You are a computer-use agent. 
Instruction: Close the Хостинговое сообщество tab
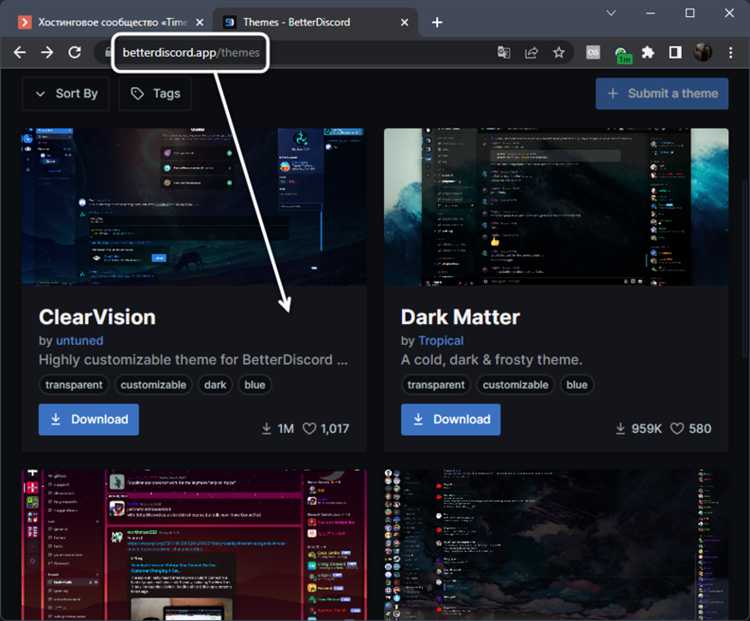click(x=200, y=22)
